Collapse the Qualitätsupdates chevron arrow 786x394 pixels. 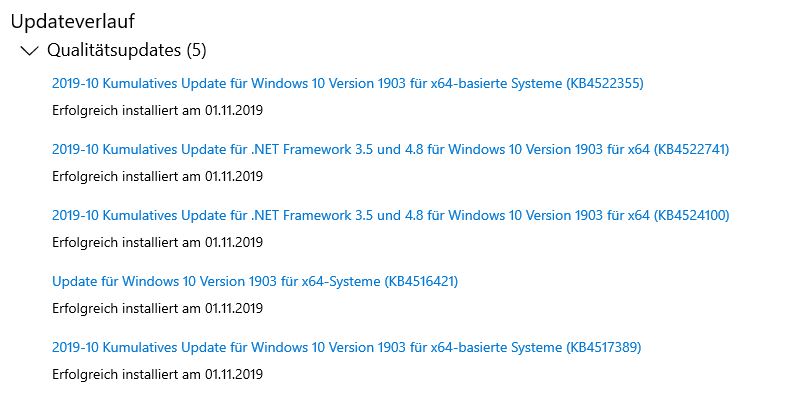point(30,50)
